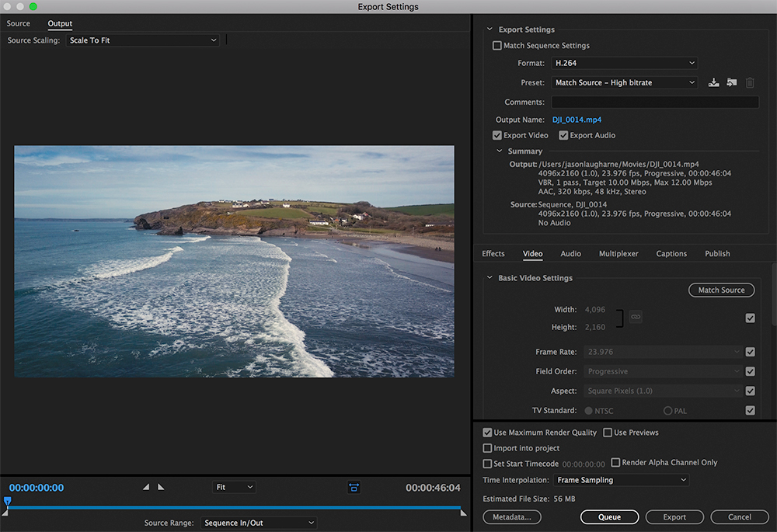Expand the Time Interpolation dropdown
The width and height of the screenshot is (777, 532).
(x=621, y=480)
